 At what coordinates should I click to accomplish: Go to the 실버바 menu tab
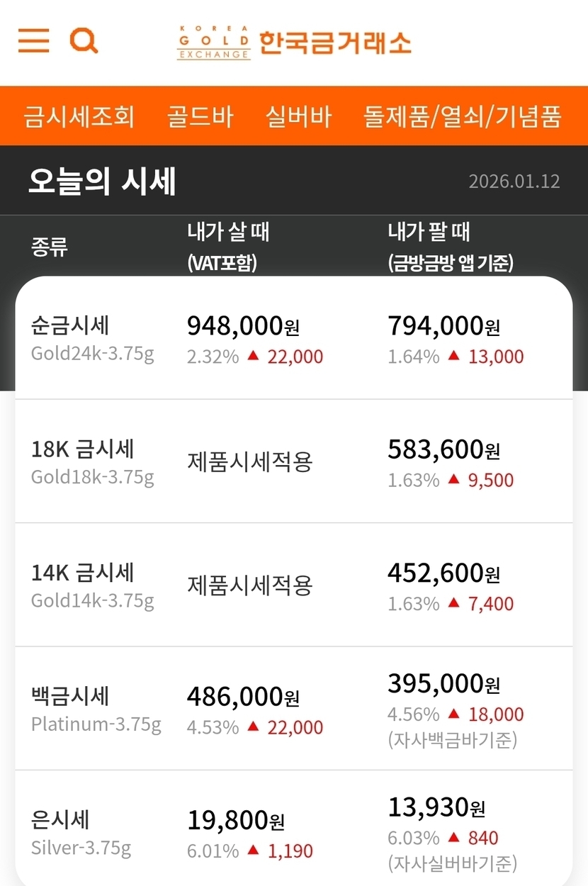point(298,116)
